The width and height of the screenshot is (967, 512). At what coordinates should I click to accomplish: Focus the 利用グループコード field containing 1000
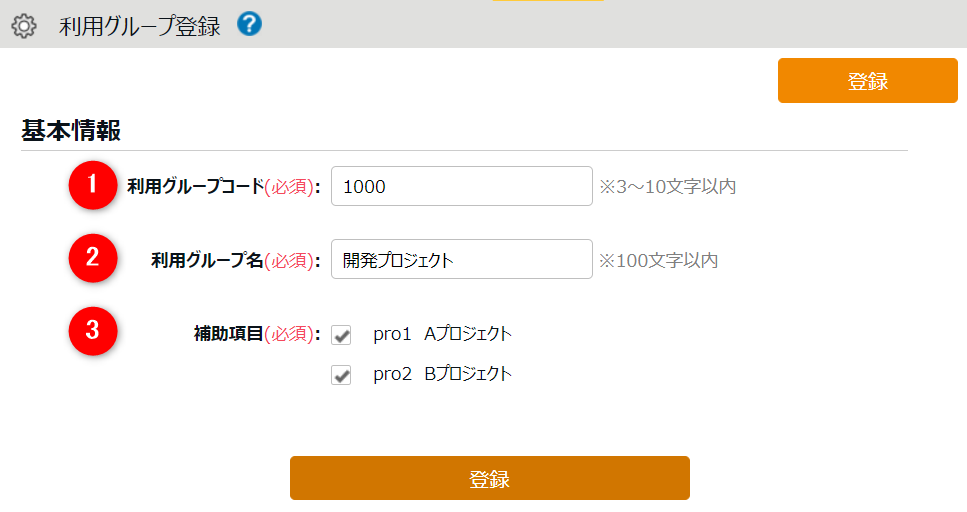tap(461, 186)
